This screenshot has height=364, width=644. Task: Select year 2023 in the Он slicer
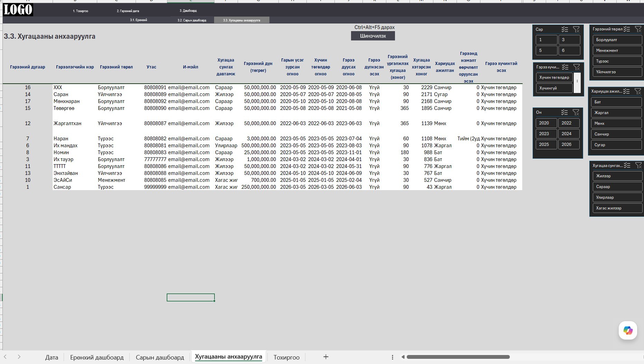click(546, 134)
